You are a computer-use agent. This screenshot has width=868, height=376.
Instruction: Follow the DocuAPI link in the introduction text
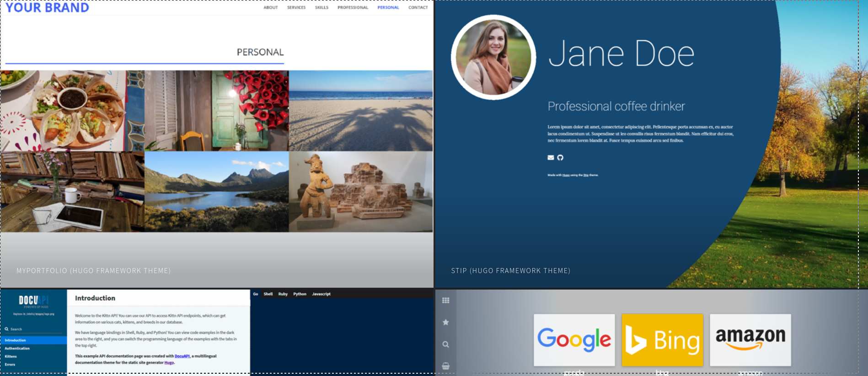point(182,356)
